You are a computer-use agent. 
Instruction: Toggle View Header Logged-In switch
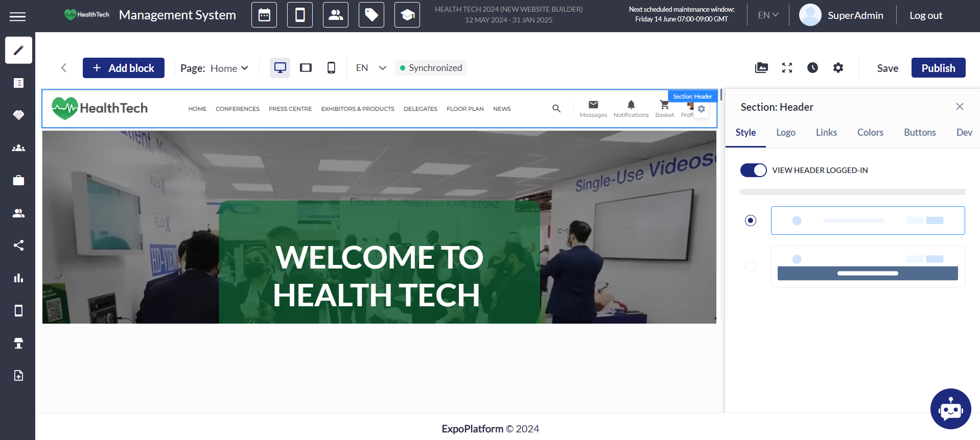[x=754, y=170]
